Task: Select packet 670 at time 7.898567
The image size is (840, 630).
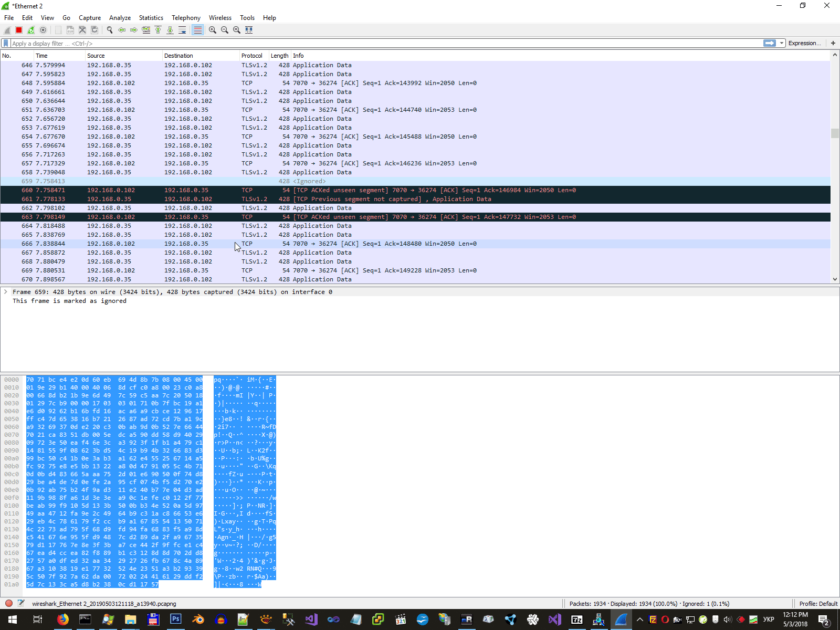Action: click(415, 279)
